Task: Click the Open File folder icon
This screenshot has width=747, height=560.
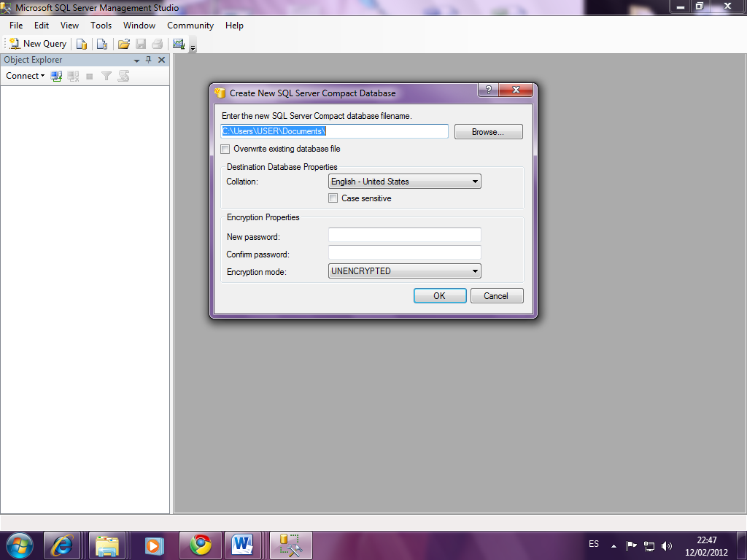Action: click(124, 44)
